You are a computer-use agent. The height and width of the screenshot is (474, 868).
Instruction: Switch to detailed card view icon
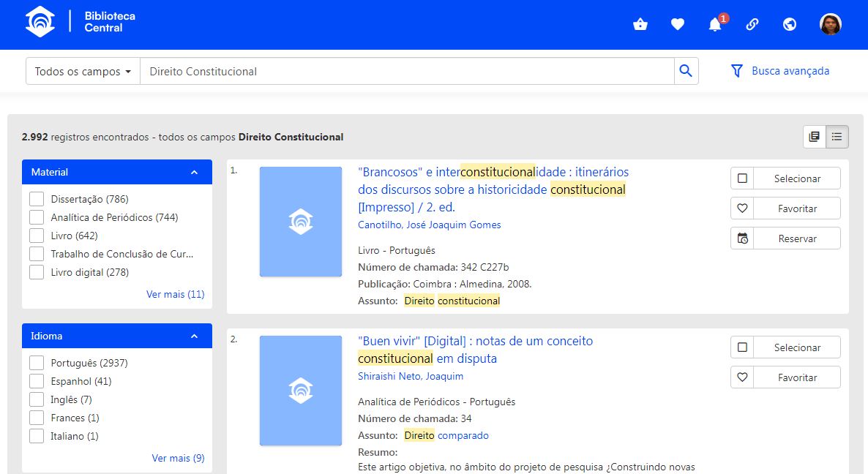click(815, 137)
